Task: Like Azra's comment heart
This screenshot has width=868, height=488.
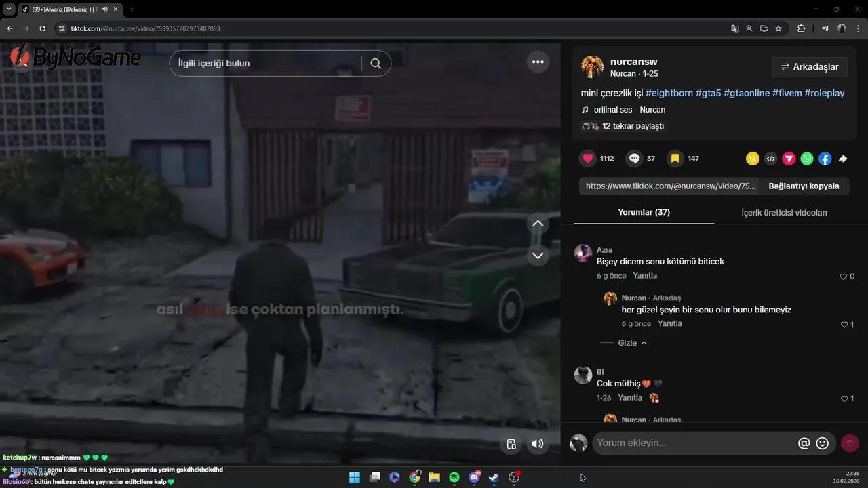Action: click(x=844, y=277)
